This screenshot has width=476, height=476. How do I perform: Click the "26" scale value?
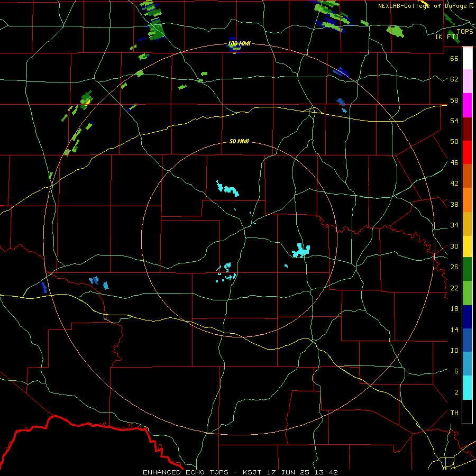[x=454, y=267]
